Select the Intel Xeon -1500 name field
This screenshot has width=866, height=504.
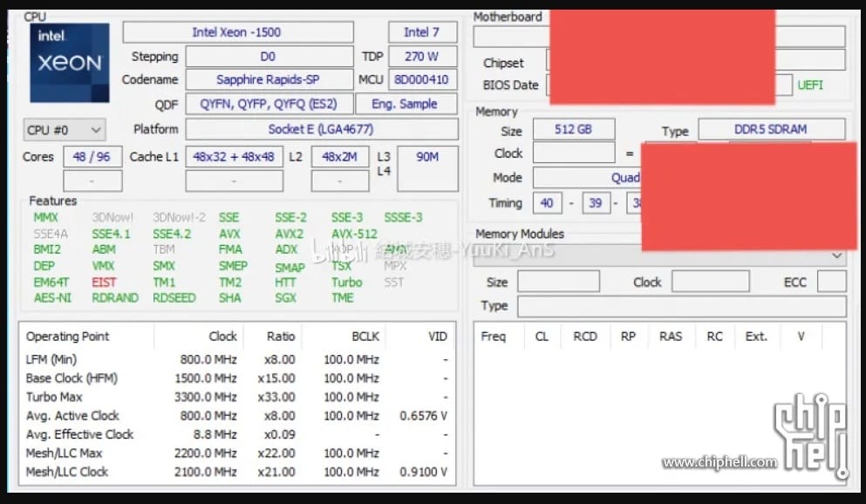pyautogui.click(x=237, y=31)
